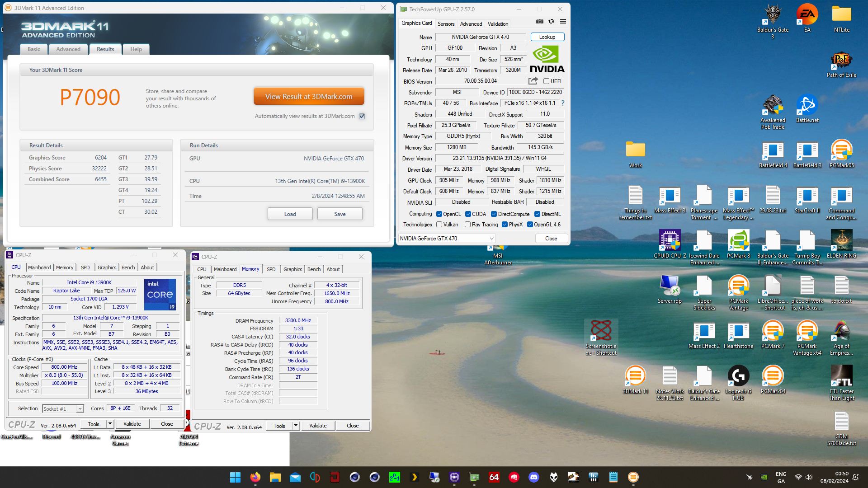Click the Windows Start button in taskbar
This screenshot has height=488, width=868.
pyautogui.click(x=235, y=477)
